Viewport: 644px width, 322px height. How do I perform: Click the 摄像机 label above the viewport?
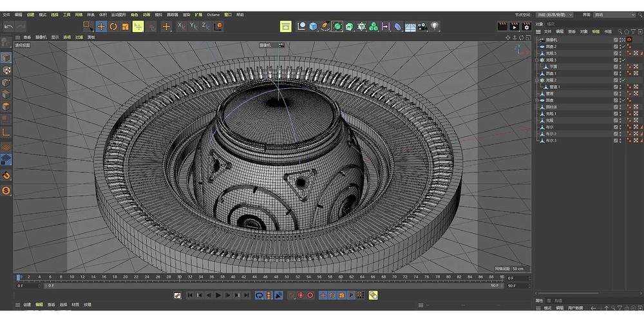tap(265, 45)
